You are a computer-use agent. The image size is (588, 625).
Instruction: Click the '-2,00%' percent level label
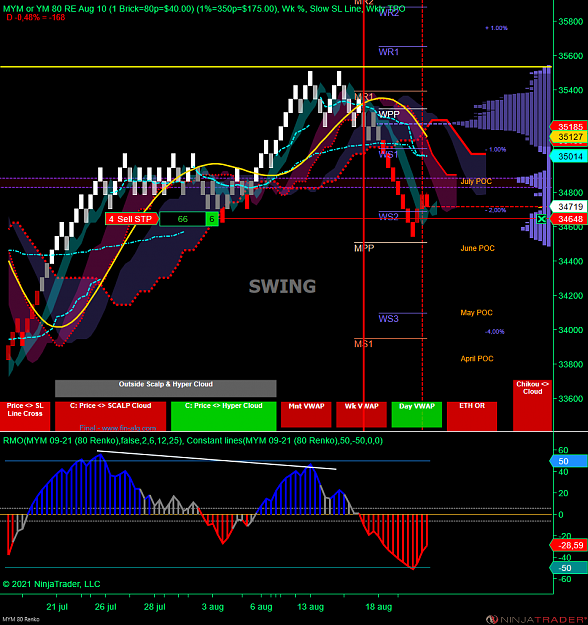coord(496,210)
